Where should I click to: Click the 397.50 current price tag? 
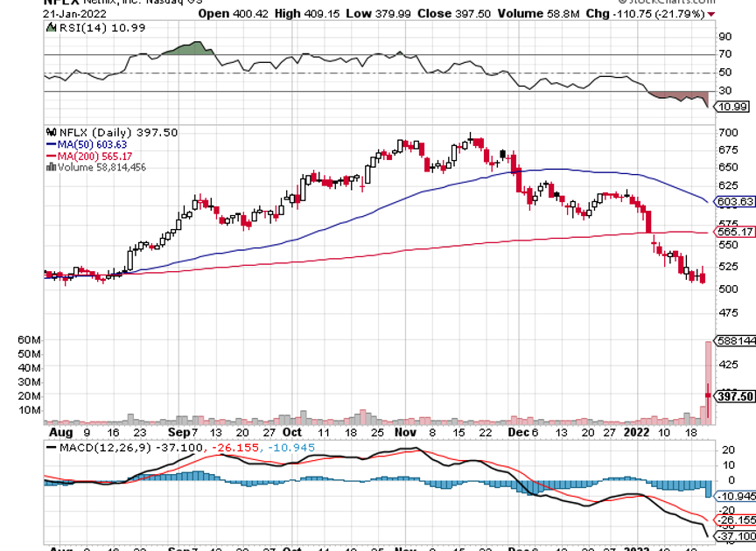tap(734, 396)
